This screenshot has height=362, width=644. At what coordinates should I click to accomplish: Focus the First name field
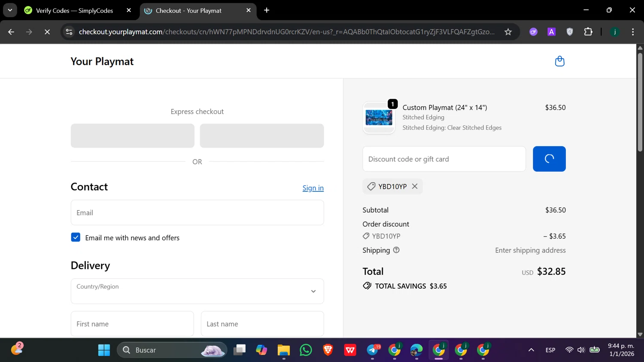click(x=132, y=324)
